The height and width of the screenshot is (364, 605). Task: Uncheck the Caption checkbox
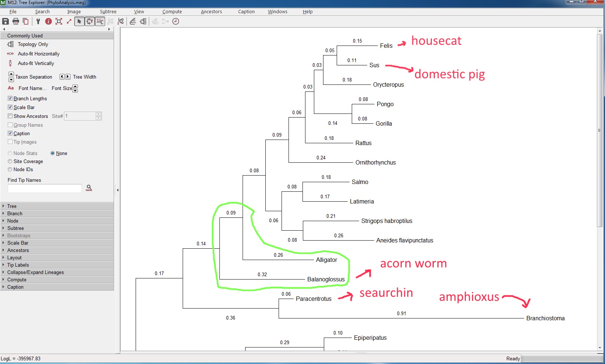(10, 133)
